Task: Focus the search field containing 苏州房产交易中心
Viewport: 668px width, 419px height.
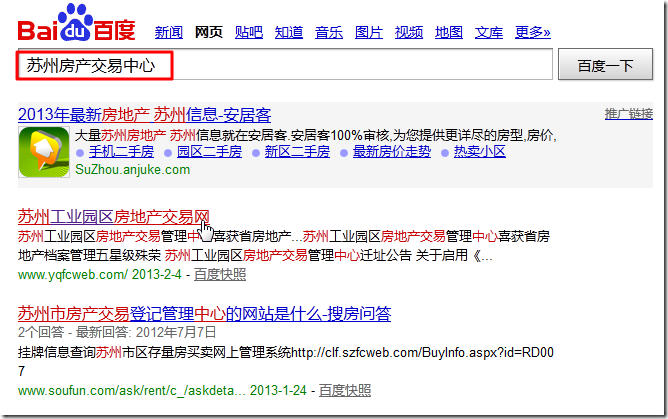Action: [x=285, y=65]
